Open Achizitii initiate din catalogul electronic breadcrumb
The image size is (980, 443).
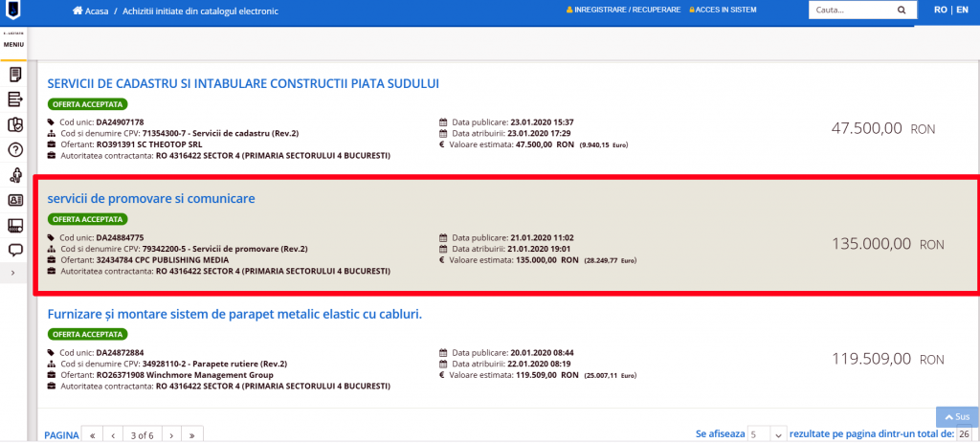[201, 11]
